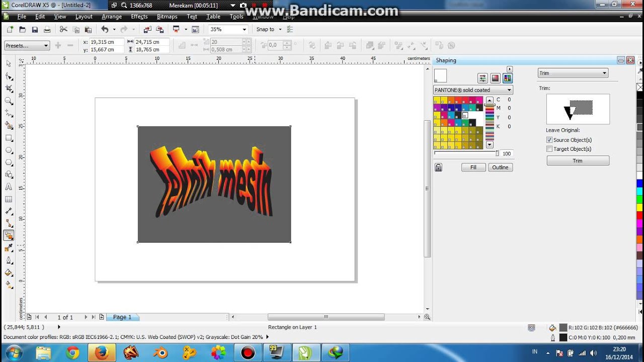The image size is (644, 362).
Task: Select the Freehand drawing tool
Action: (9, 113)
